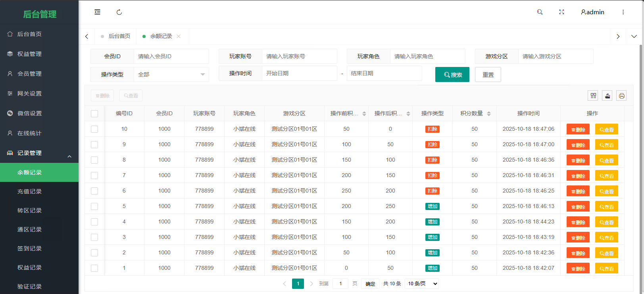Click pagination page 1 button

point(298,284)
